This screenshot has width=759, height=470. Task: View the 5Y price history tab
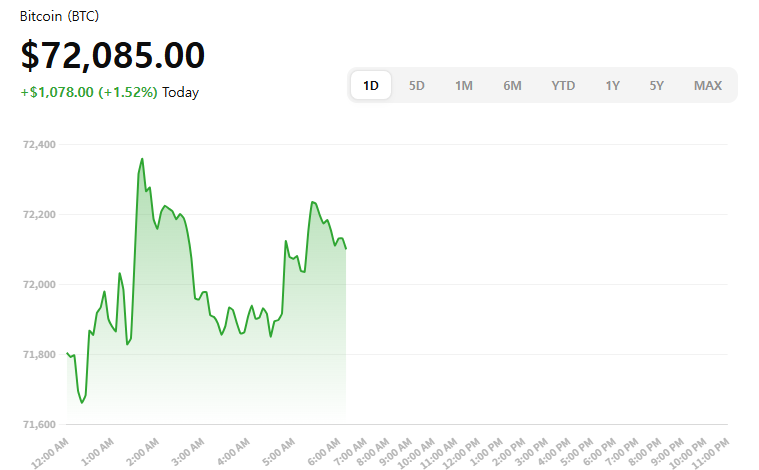pos(656,86)
